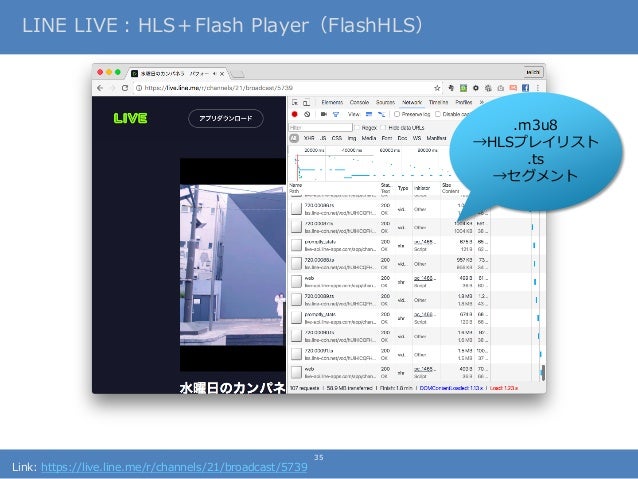The height and width of the screenshot is (479, 638).
Task: Open Chrome's three-dot menu
Action: 537,88
